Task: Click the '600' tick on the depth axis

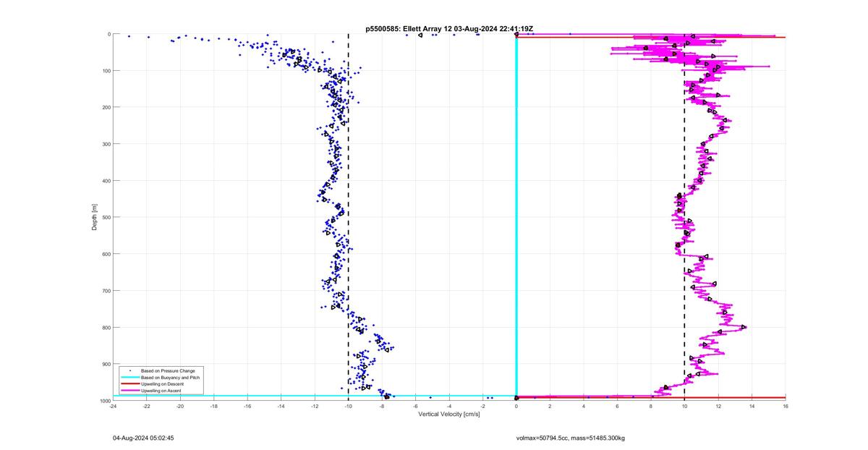Action: pyautogui.click(x=106, y=254)
